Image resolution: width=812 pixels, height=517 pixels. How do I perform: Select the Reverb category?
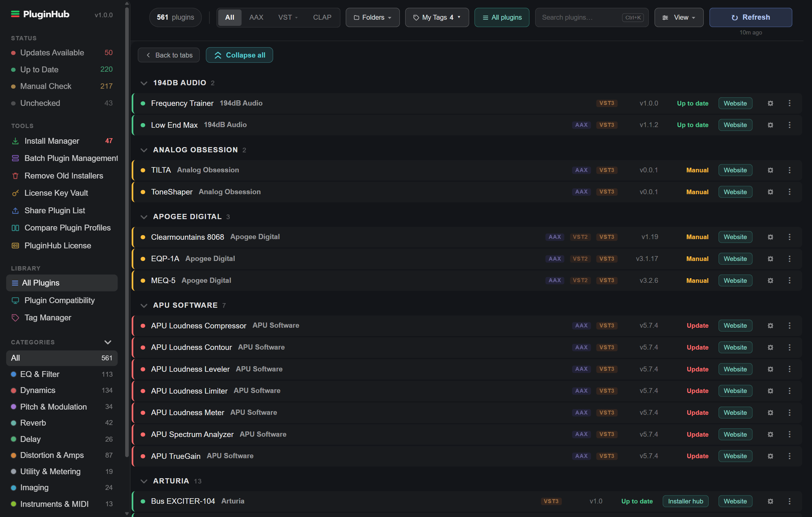(62, 423)
